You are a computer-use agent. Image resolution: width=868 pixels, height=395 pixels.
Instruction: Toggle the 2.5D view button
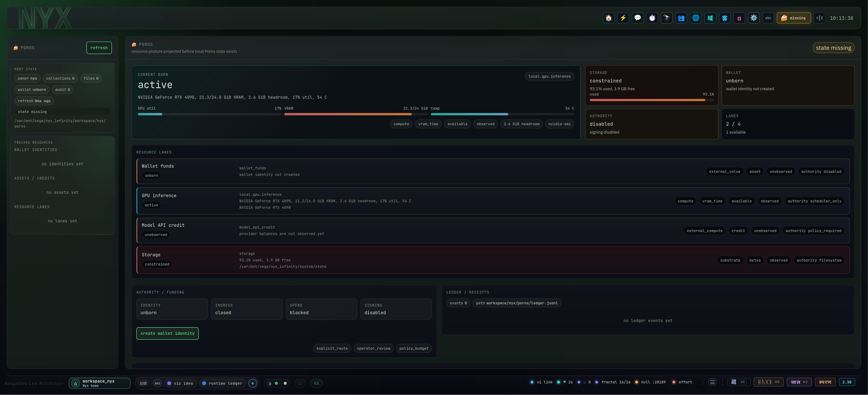(847, 382)
